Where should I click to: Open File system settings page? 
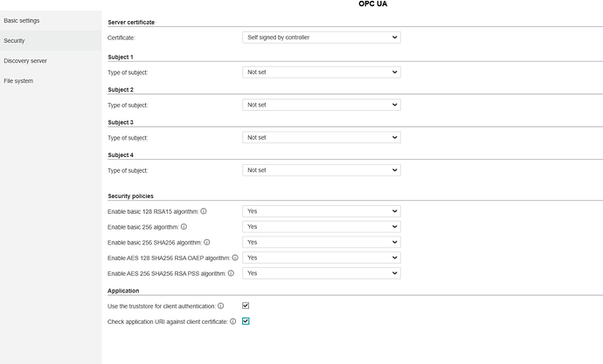click(x=18, y=81)
